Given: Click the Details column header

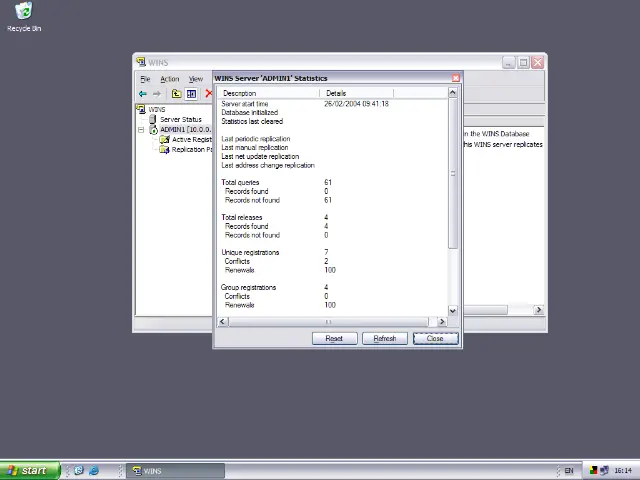Looking at the screenshot, I should [x=356, y=93].
